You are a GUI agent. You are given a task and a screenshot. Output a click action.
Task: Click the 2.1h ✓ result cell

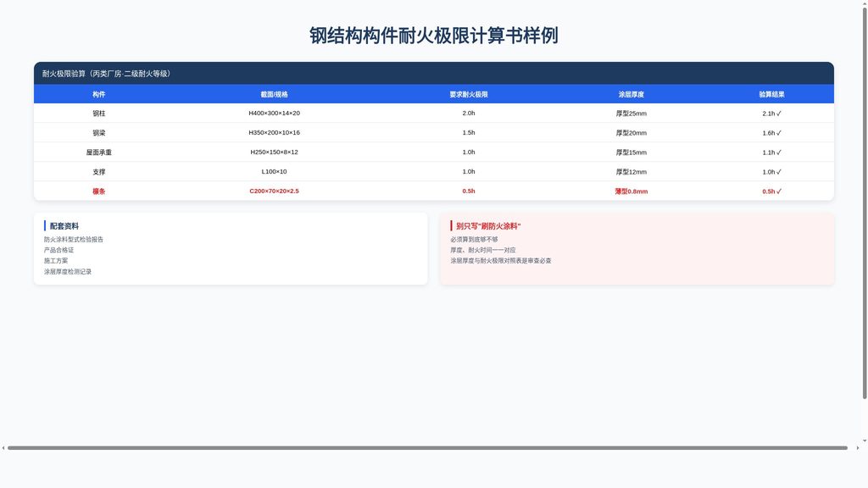(x=771, y=114)
